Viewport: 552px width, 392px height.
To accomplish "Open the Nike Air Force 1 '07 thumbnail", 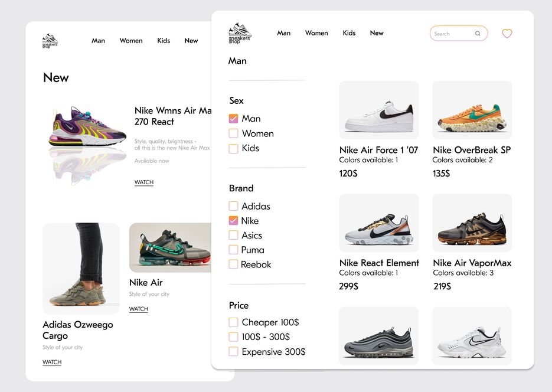I will pyautogui.click(x=379, y=110).
